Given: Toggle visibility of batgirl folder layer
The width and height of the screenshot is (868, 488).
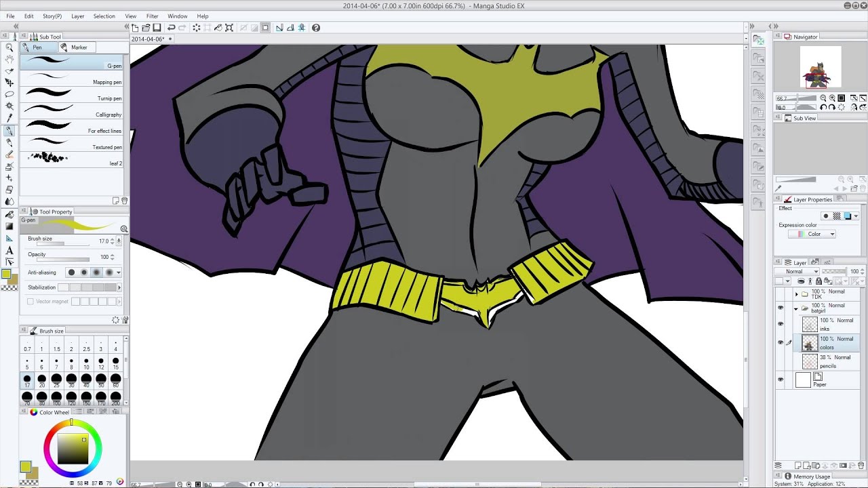Looking at the screenshot, I should [780, 308].
